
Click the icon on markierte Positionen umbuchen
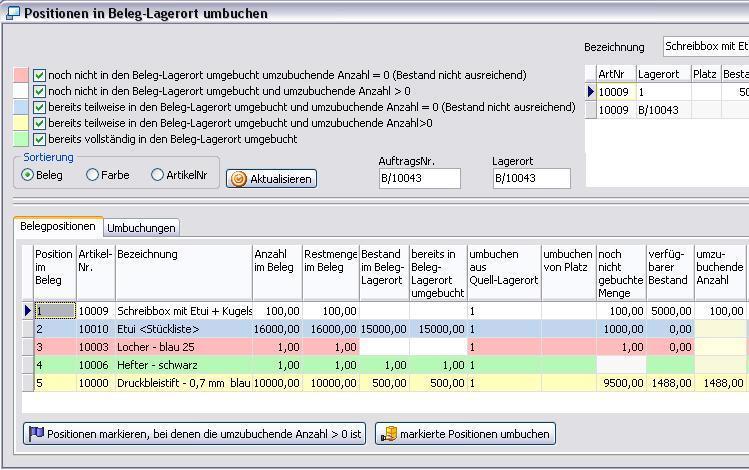[x=387, y=434]
